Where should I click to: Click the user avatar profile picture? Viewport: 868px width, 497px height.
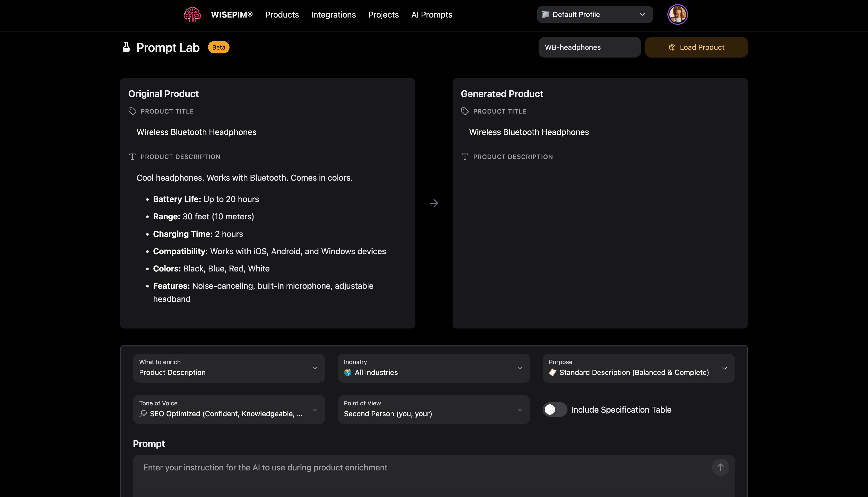(677, 14)
